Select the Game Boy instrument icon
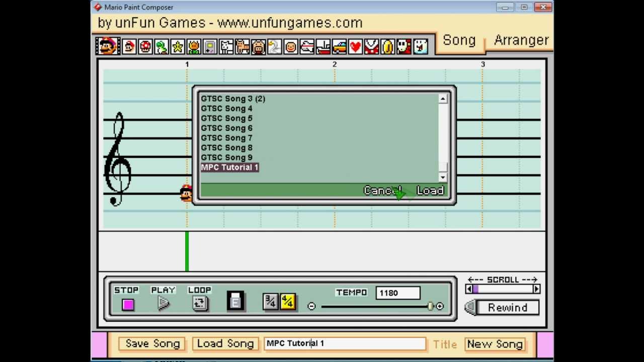The height and width of the screenshot is (362, 644). click(x=210, y=47)
